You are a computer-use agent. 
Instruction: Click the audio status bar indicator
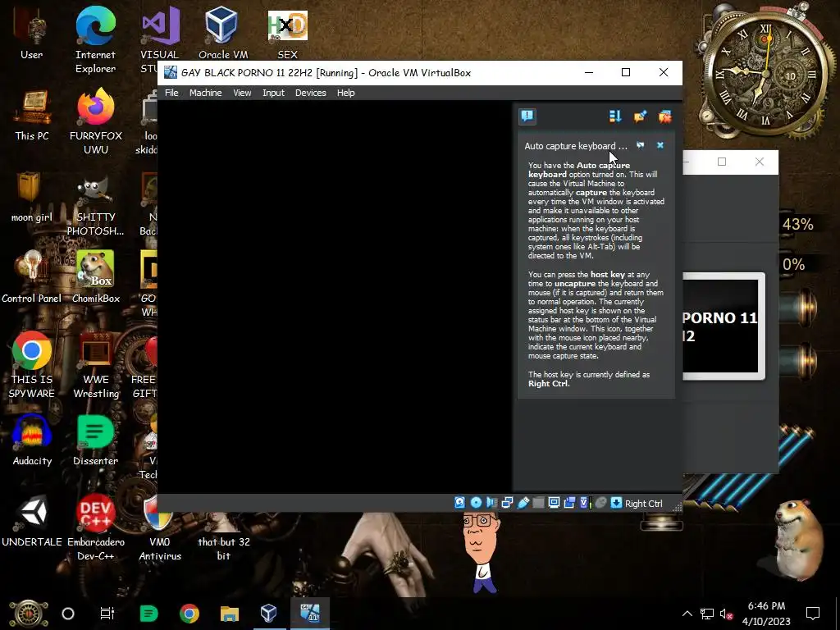491,503
